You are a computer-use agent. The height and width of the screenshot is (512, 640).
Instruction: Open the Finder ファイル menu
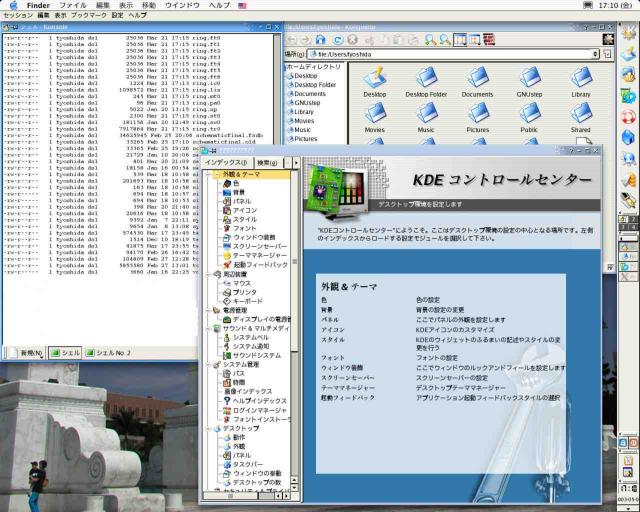click(73, 5)
